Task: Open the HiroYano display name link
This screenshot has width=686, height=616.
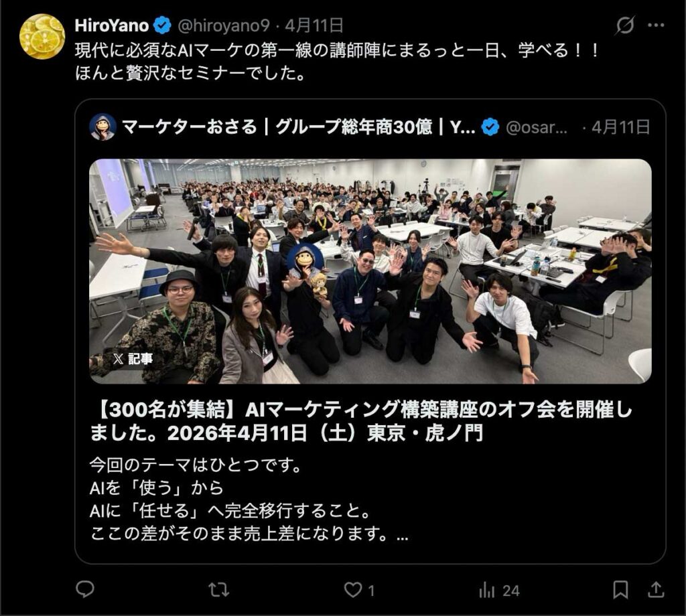Action: point(112,26)
